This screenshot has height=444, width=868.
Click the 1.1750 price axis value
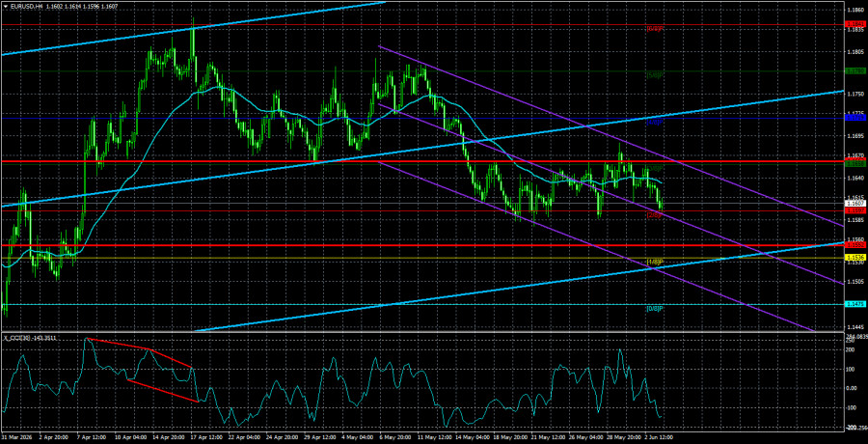854,95
